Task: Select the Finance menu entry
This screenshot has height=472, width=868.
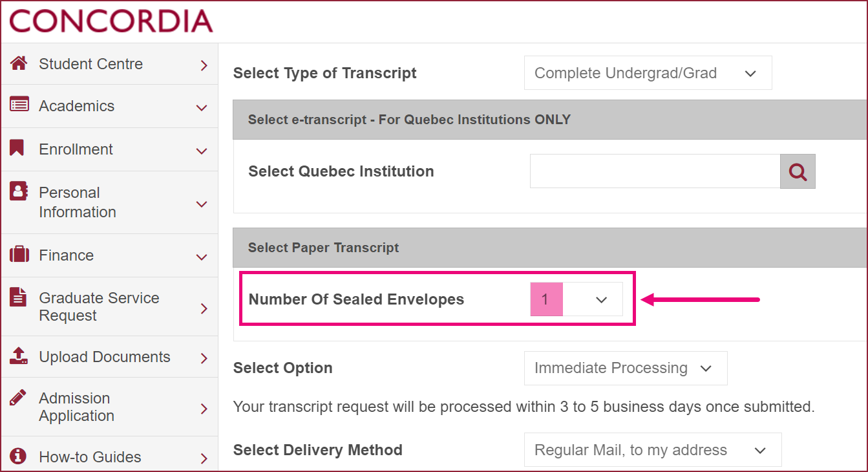Action: (66, 255)
